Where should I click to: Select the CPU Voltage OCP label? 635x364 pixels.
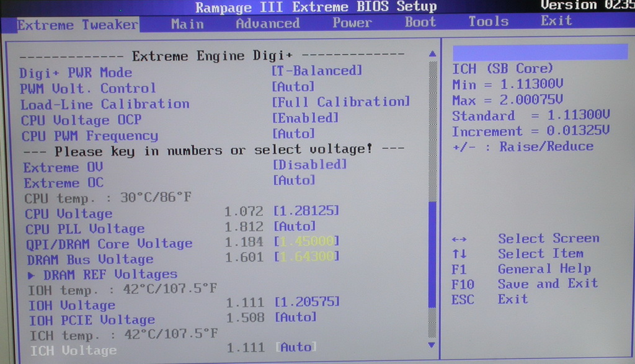click(81, 120)
